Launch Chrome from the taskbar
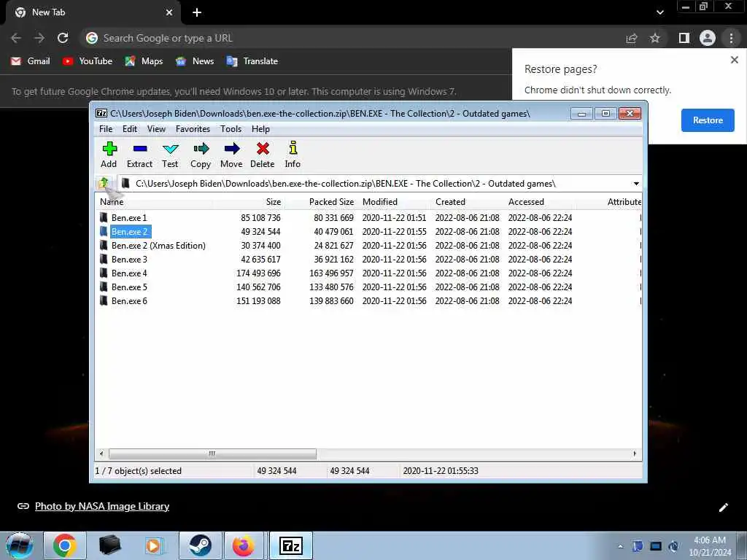The image size is (747, 560). [x=65, y=545]
